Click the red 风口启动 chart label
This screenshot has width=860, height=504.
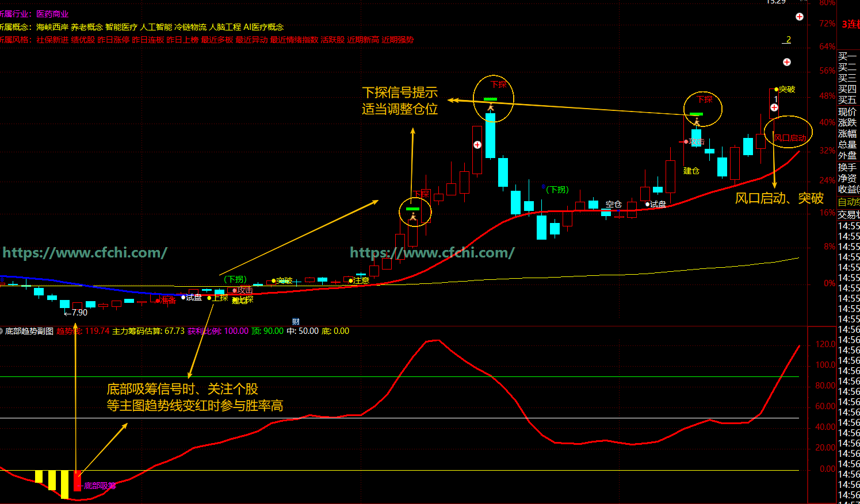[790, 137]
